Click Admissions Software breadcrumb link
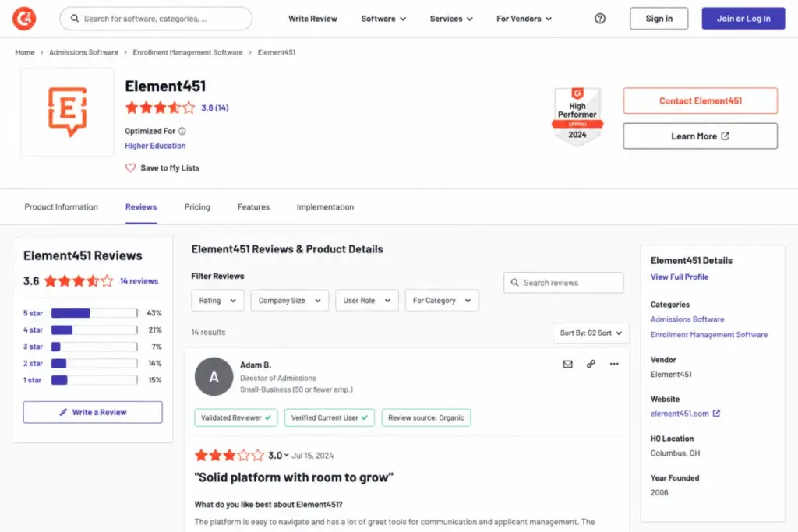The height and width of the screenshot is (532, 798). [x=83, y=52]
